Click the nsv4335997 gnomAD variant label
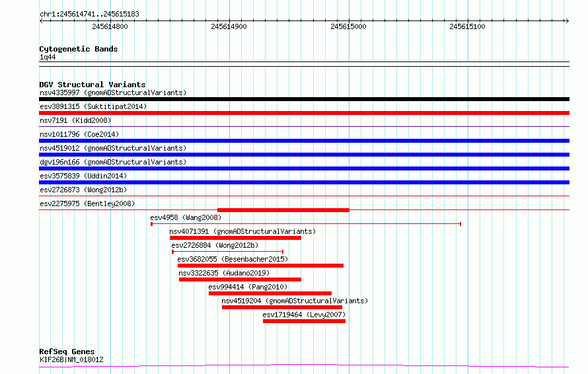 (113, 93)
